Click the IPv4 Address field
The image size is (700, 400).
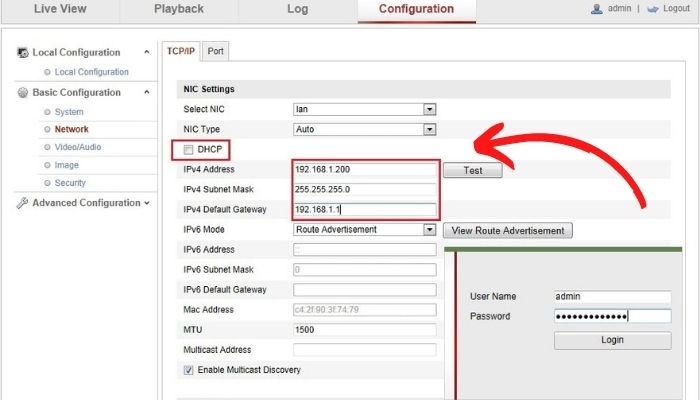point(365,170)
